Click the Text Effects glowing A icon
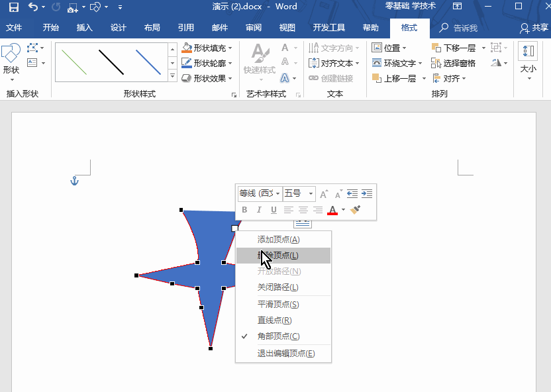 [x=285, y=78]
